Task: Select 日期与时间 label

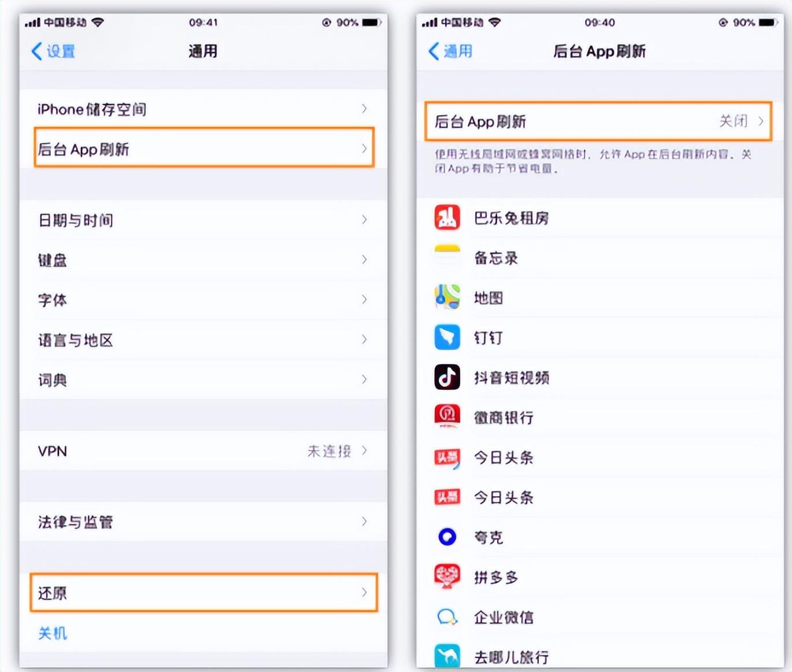Action: [76, 220]
